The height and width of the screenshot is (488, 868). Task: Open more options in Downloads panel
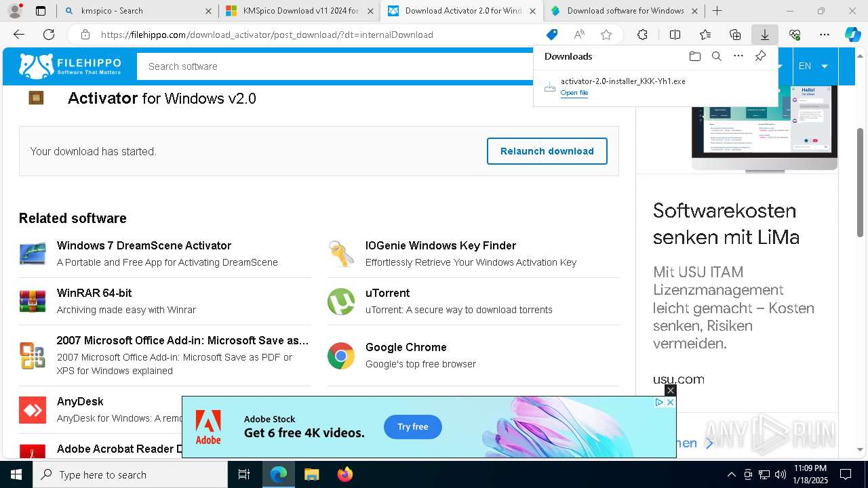click(x=738, y=56)
